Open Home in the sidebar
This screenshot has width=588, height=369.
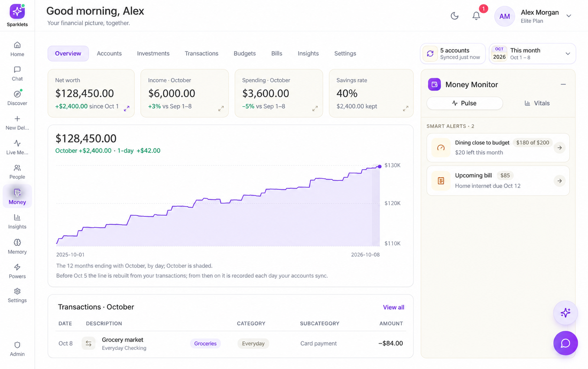point(17,49)
